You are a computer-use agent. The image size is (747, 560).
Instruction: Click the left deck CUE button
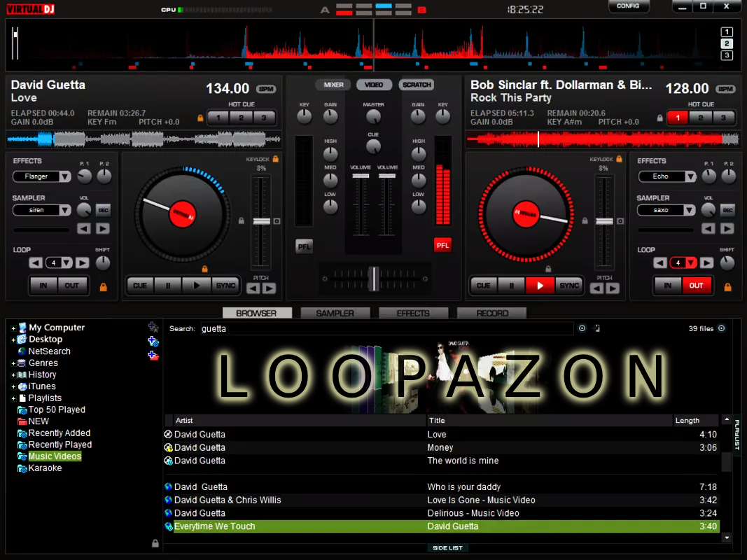(x=140, y=286)
